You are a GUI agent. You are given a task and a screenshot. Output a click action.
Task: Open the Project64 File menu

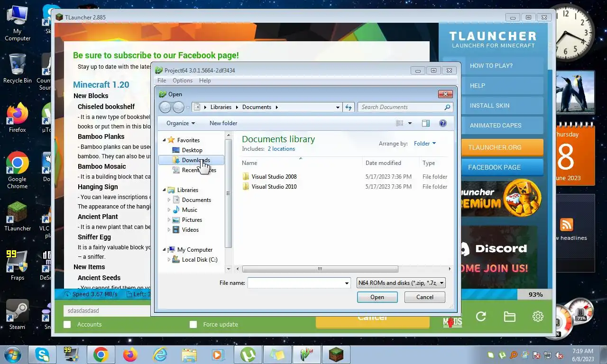click(162, 81)
